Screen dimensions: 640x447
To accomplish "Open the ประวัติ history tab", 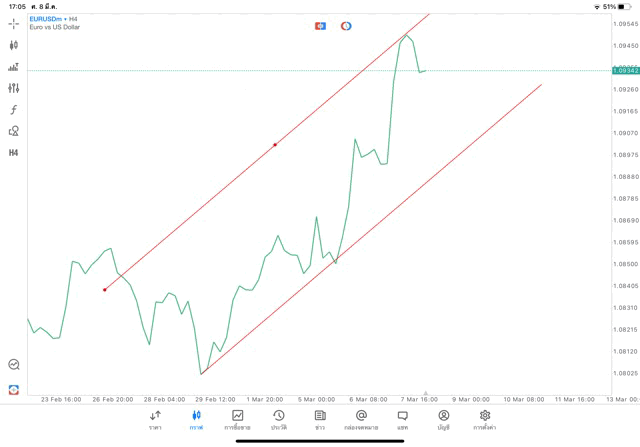I will pos(278,419).
